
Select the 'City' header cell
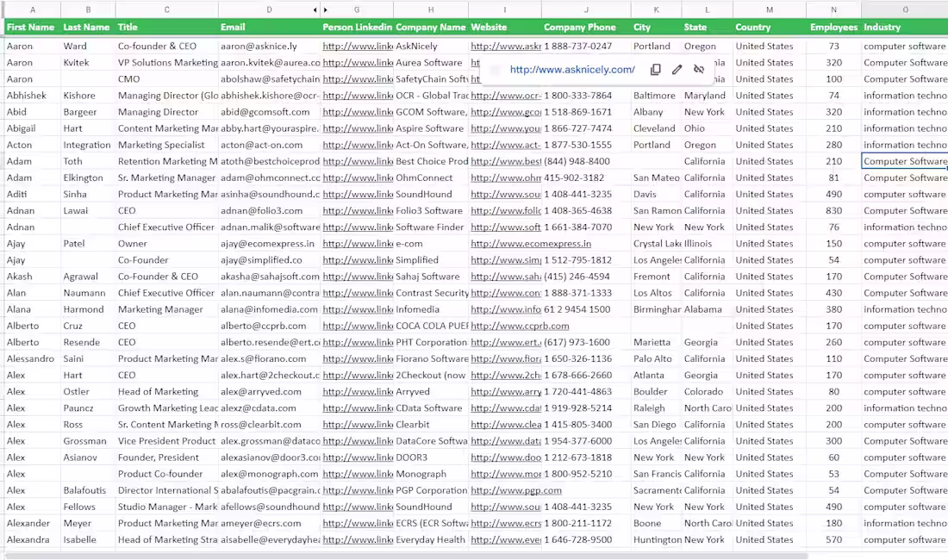point(657,28)
